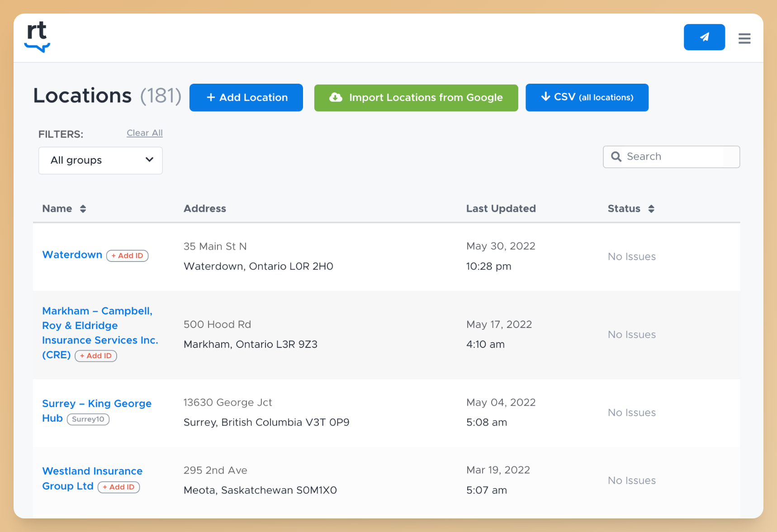The width and height of the screenshot is (777, 532).
Task: Sort locations by Status column arrows
Action: pos(651,209)
